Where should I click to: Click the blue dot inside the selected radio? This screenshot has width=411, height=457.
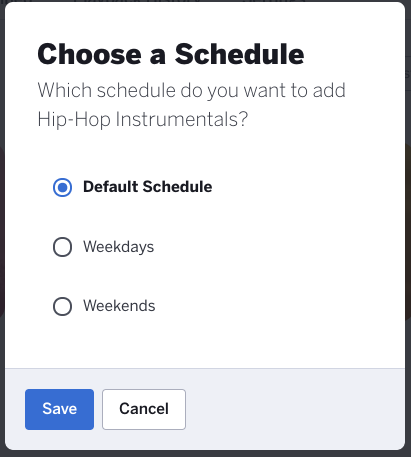[x=62, y=188]
